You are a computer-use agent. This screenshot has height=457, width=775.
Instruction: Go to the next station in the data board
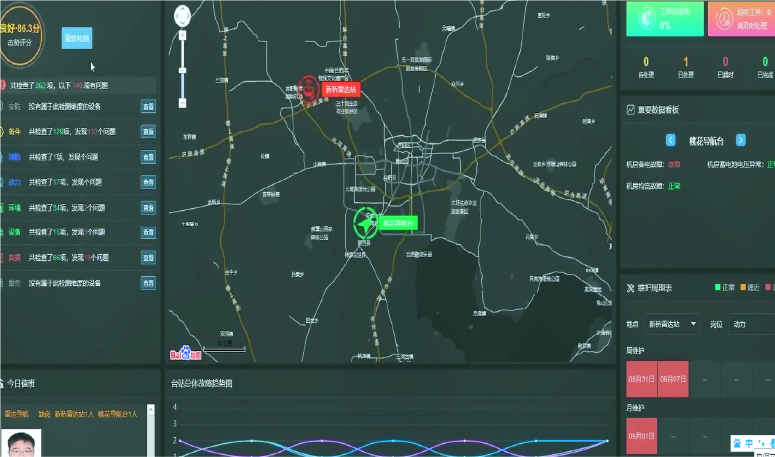click(741, 140)
